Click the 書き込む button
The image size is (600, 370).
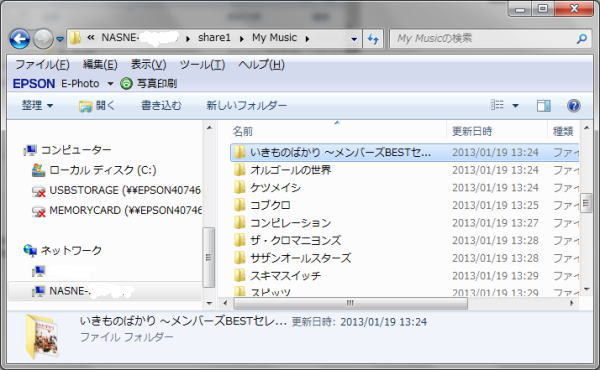[161, 105]
